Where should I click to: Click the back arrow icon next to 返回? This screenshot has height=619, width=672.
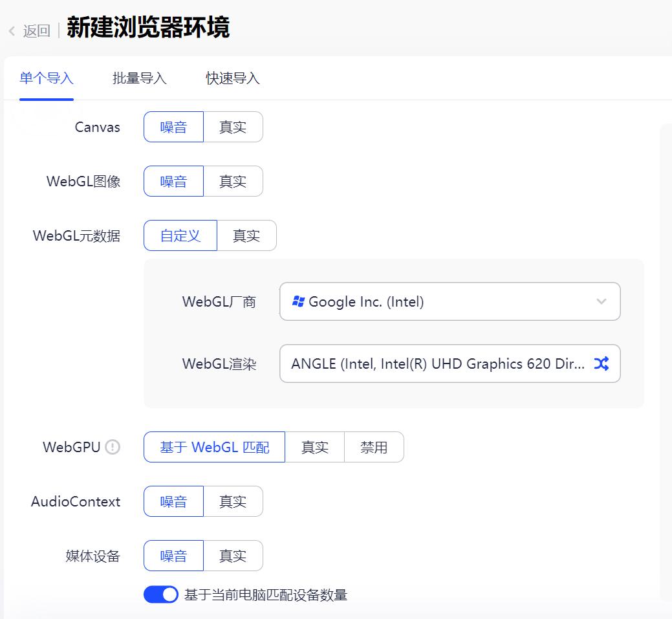coord(12,31)
